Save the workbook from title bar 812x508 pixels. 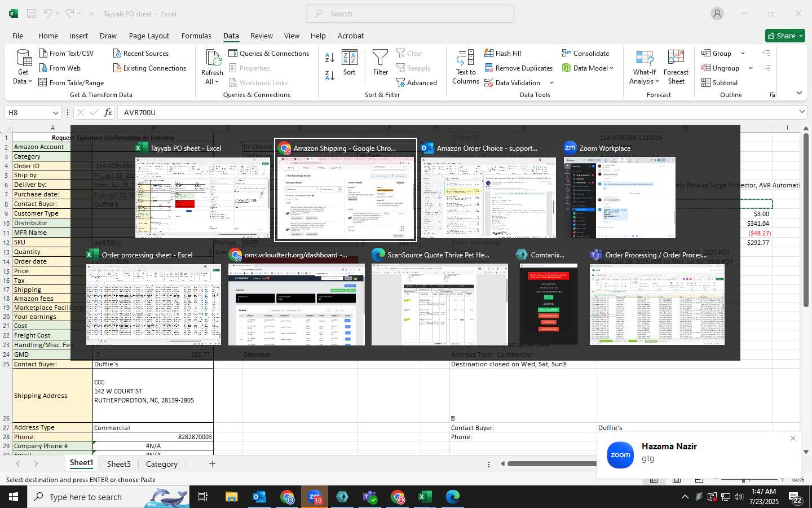pyautogui.click(x=32, y=14)
